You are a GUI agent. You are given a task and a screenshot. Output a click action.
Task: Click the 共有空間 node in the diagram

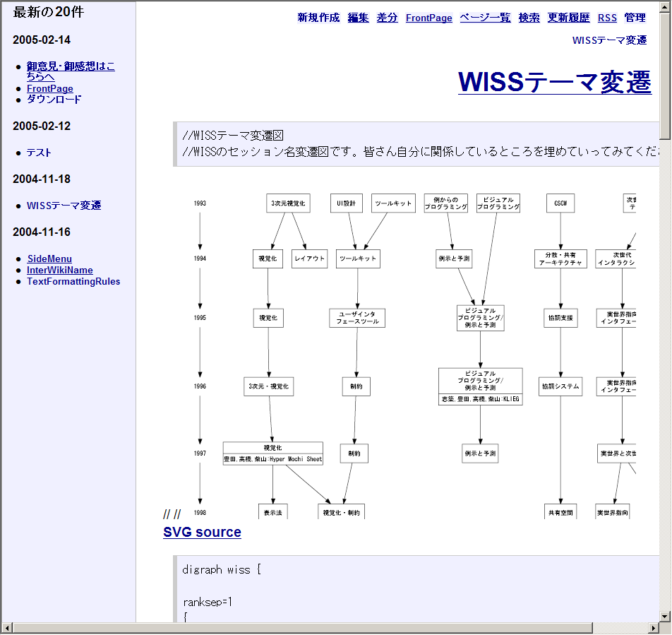(560, 512)
